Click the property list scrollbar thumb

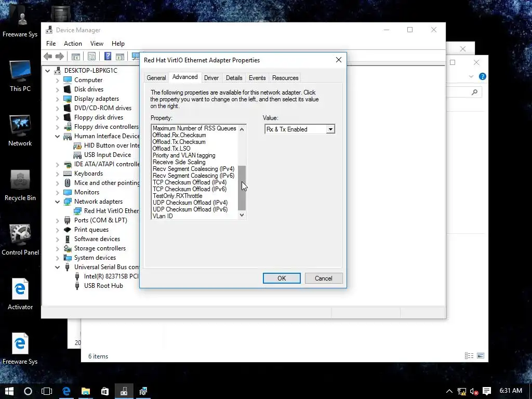tap(242, 188)
